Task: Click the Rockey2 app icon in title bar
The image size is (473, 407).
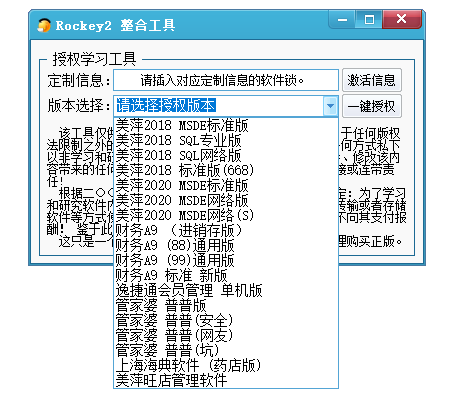Action: tap(44, 26)
